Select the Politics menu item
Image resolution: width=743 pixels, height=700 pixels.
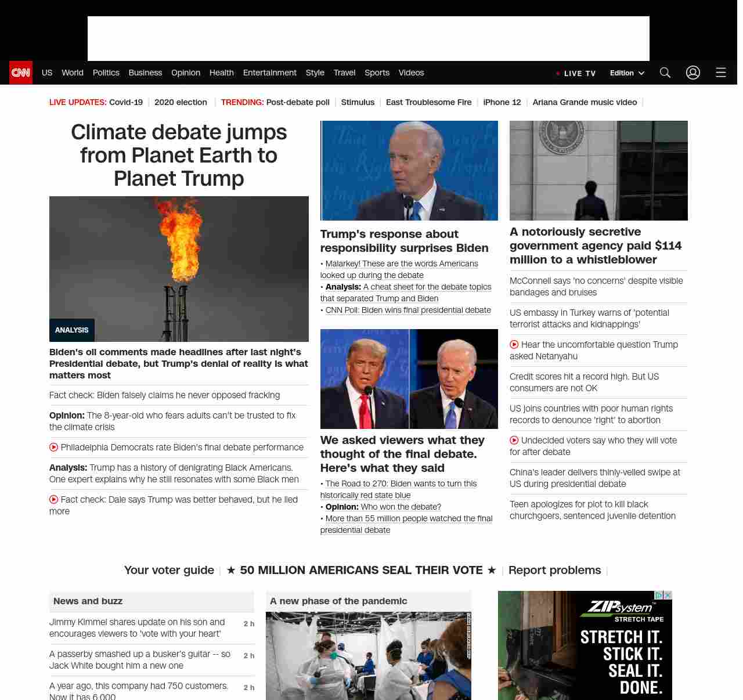[x=106, y=73]
